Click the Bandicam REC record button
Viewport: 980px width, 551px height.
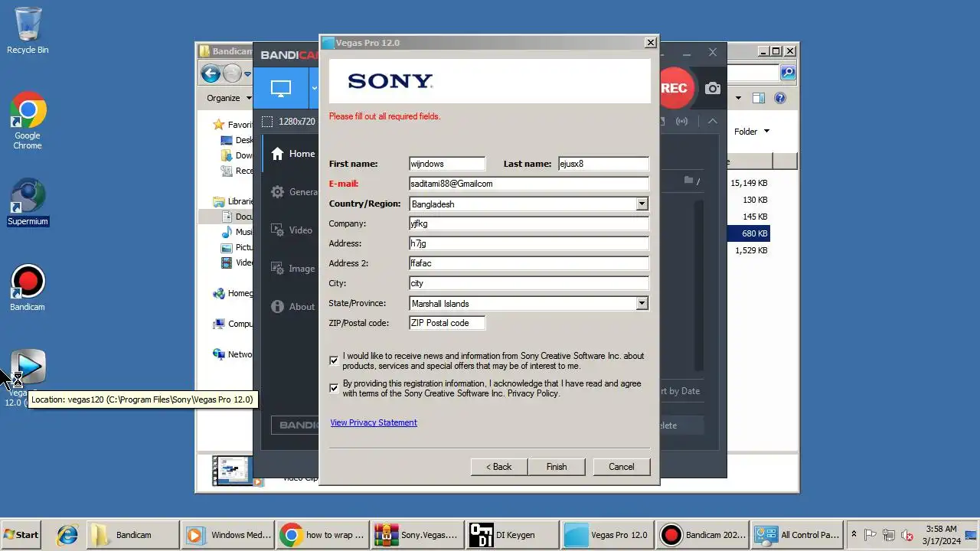tap(674, 88)
